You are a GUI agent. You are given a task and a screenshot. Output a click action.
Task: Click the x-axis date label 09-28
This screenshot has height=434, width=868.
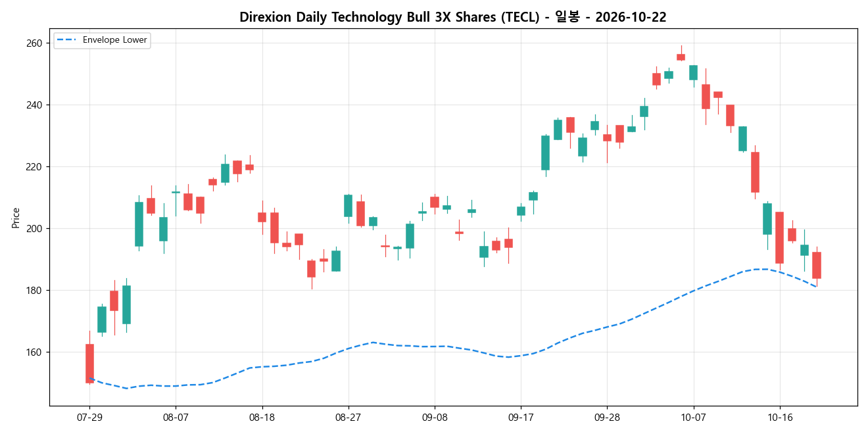click(x=607, y=418)
